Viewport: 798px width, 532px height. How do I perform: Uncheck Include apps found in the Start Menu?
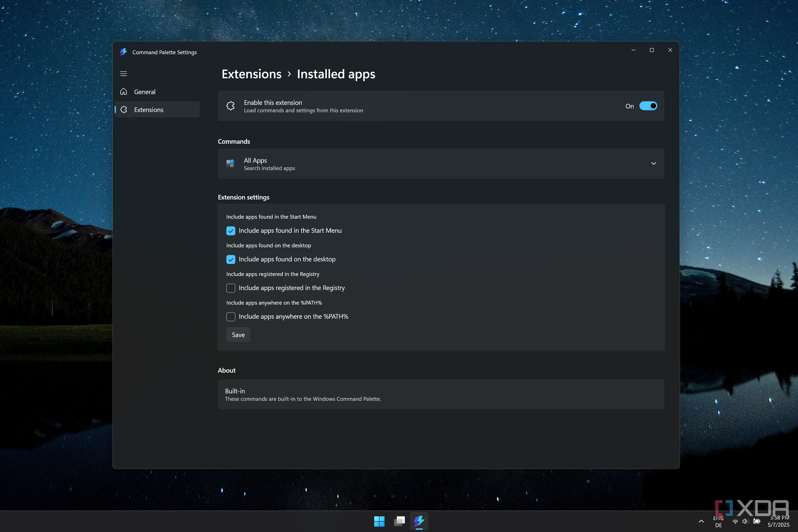[231, 231]
